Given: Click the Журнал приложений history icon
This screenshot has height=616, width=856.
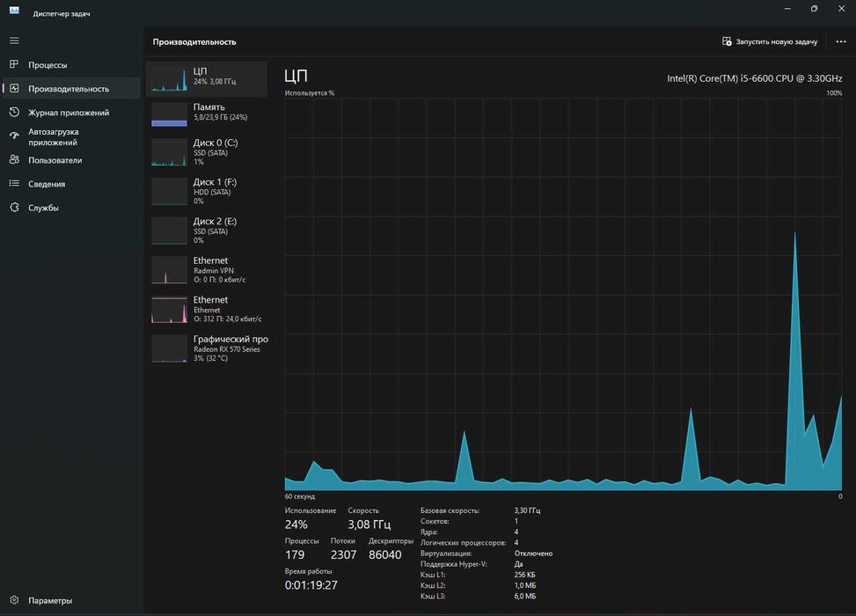Looking at the screenshot, I should click(14, 112).
